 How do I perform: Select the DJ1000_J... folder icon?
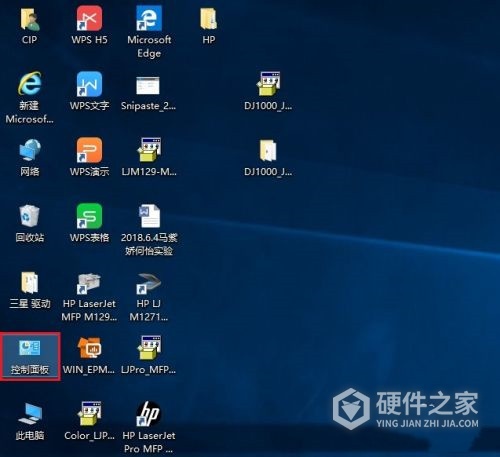point(268,150)
